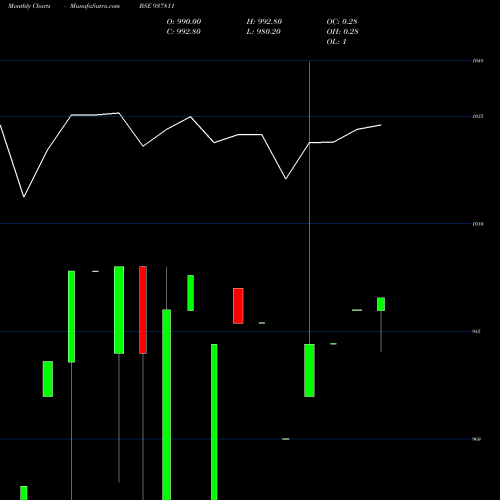Click the shorter red candlestick body
The width and height of the screenshot is (500, 500).
tap(238, 306)
